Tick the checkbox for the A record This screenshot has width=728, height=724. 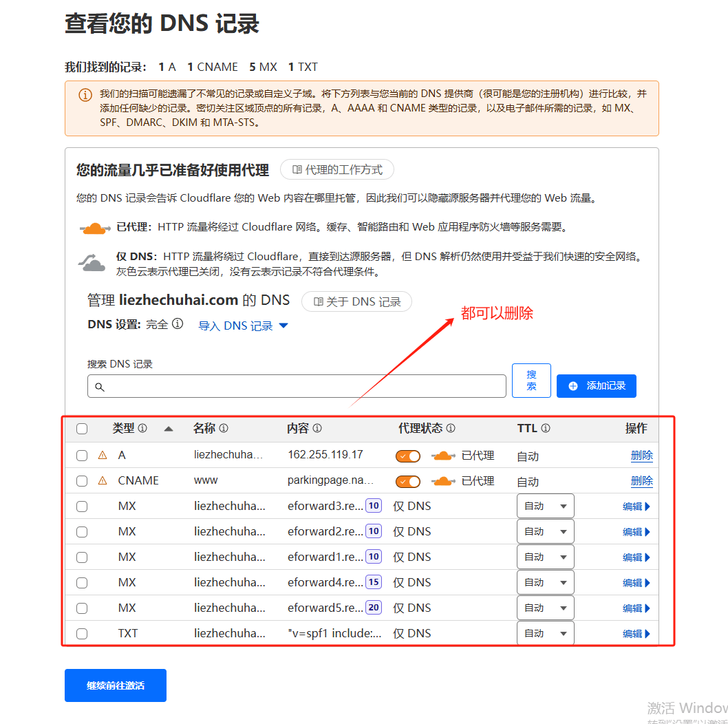[82, 456]
